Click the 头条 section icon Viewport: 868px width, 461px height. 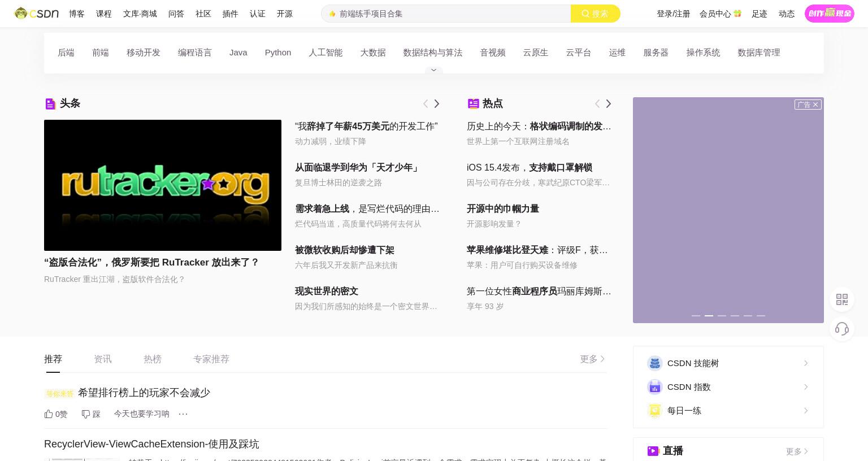(50, 103)
